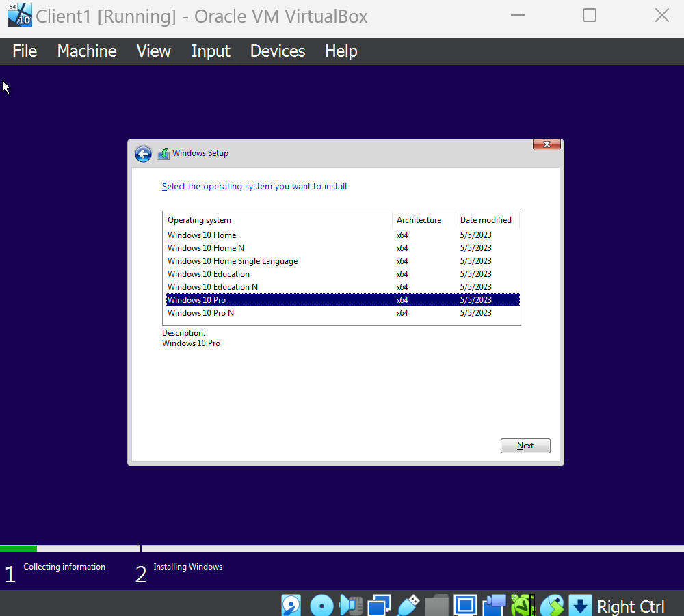Click the keyboard capture arrow icon

click(580, 605)
